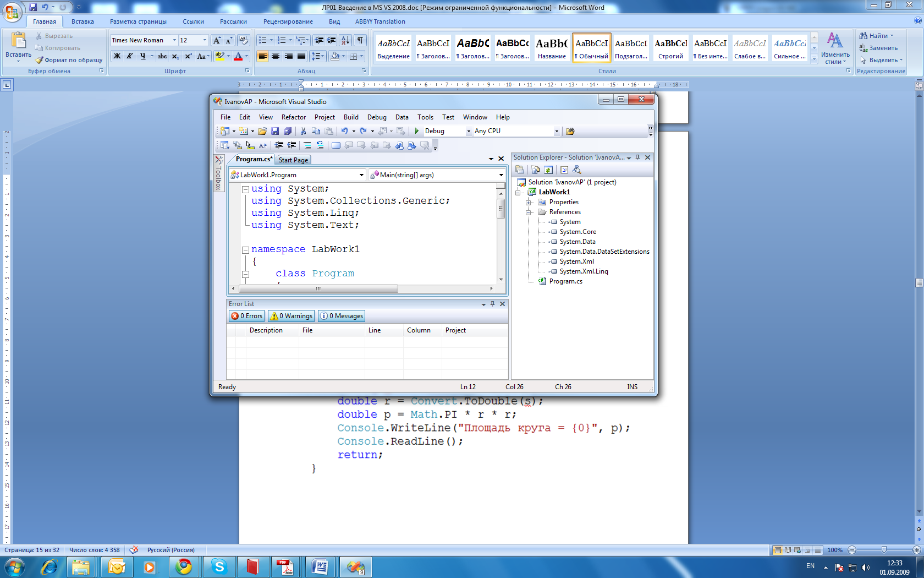Click the Open File folder icon in Visual Studio
This screenshot has width=924, height=578.
click(x=262, y=131)
